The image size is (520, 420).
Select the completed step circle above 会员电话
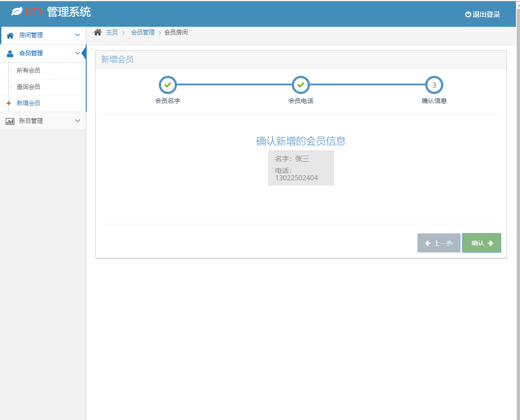coord(301,84)
